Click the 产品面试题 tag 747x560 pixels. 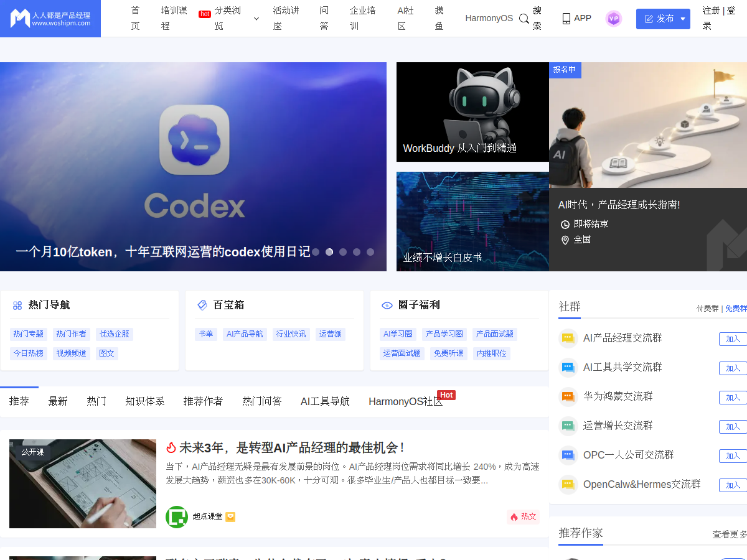[495, 334]
